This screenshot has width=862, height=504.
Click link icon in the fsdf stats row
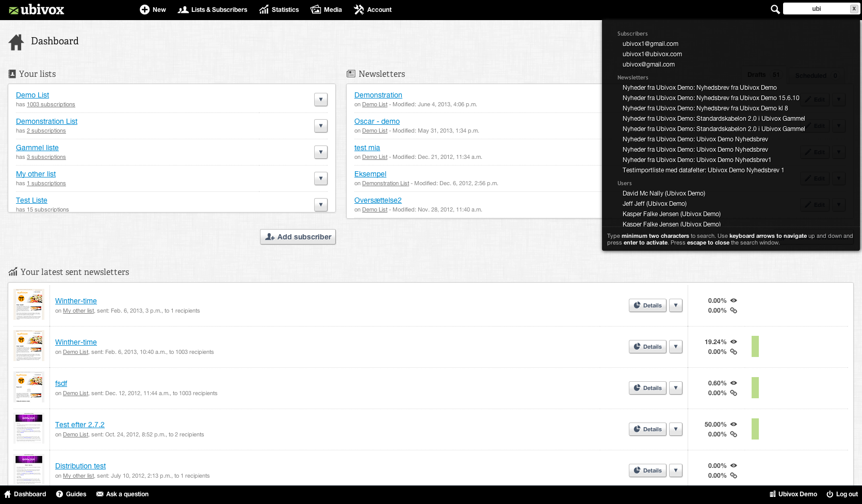(x=734, y=393)
